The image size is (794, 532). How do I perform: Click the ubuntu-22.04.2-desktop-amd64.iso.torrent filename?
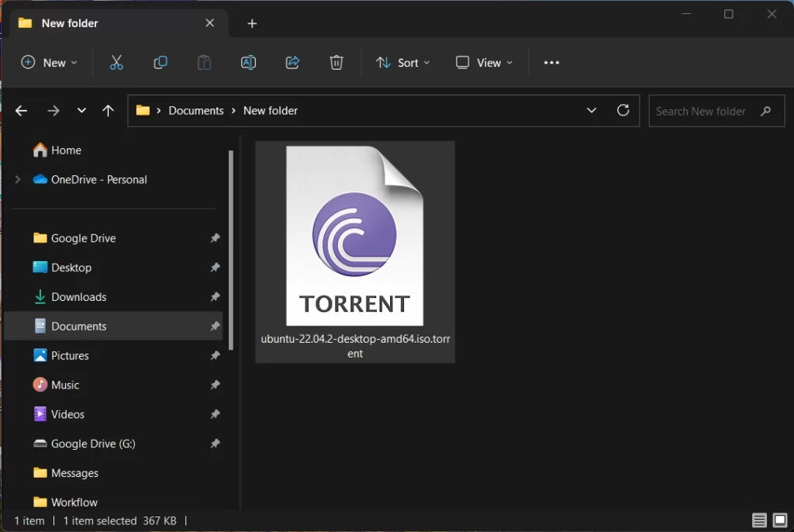click(355, 346)
